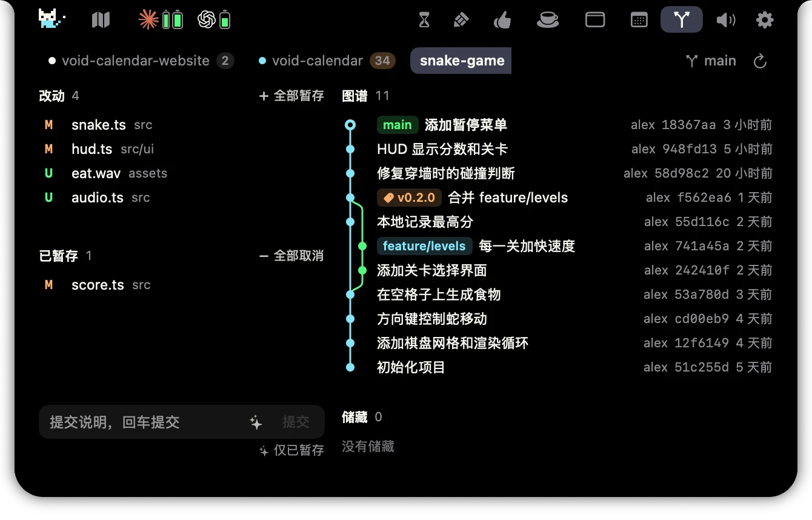Unstage all with 全部取消

coord(291,256)
